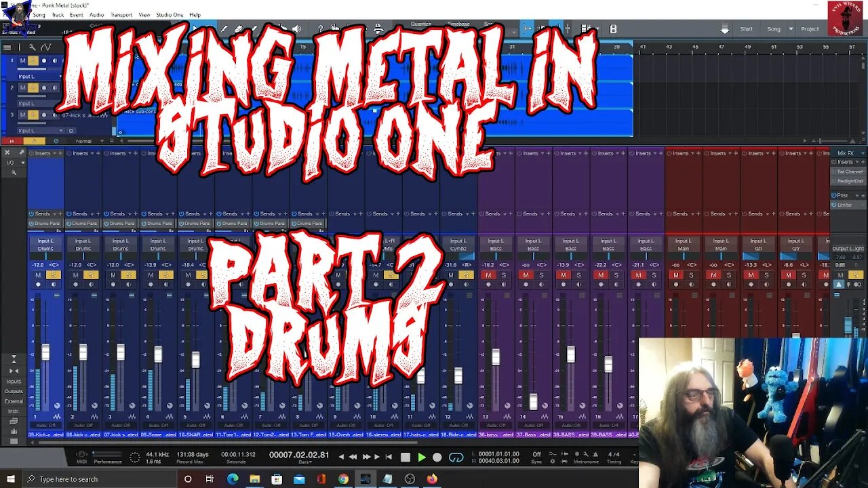Toggle the Loop button in transport
The height and width of the screenshot is (488, 868).
click(x=456, y=457)
